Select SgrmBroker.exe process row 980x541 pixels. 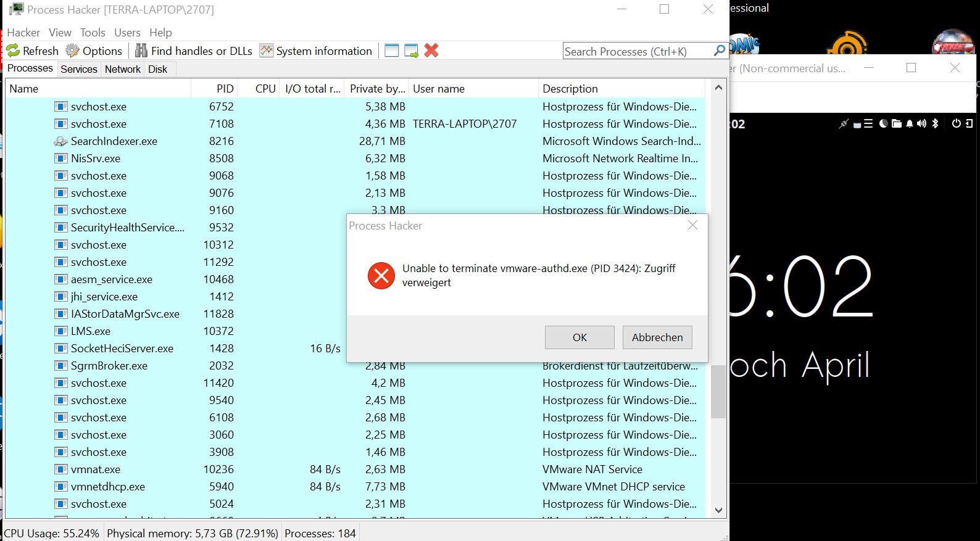[x=355, y=366]
